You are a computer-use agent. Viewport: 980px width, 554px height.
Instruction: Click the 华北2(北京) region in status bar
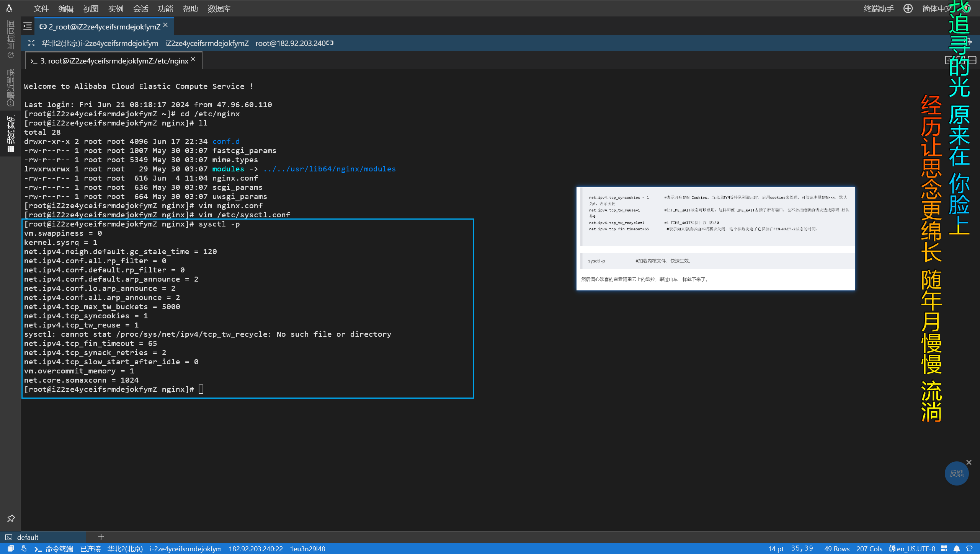click(x=125, y=549)
